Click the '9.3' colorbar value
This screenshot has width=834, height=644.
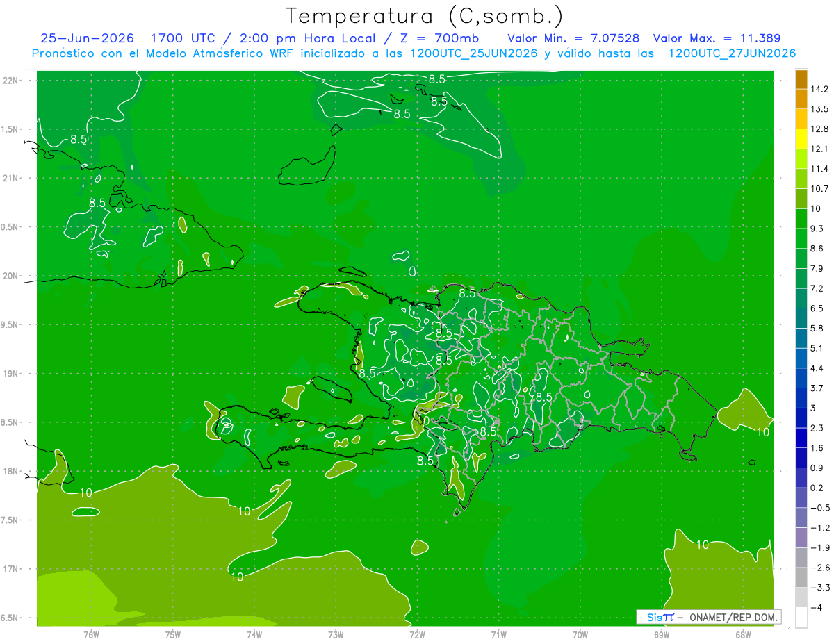tap(817, 229)
